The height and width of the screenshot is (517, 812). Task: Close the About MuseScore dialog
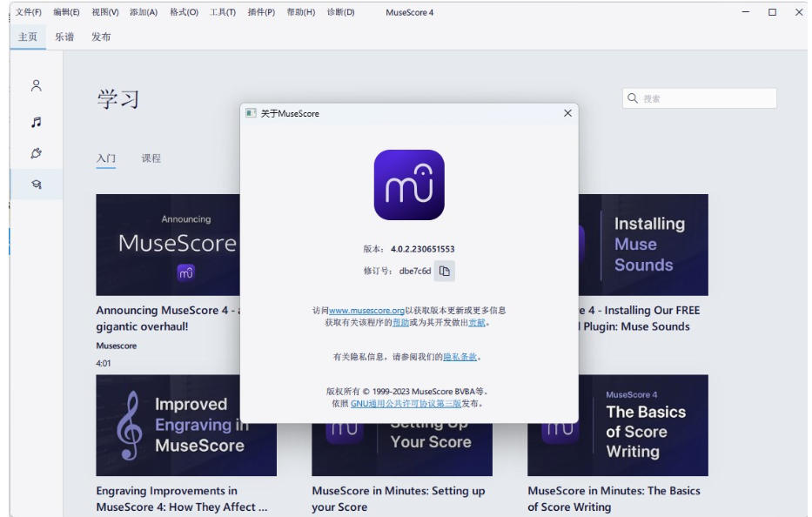pyautogui.click(x=567, y=113)
